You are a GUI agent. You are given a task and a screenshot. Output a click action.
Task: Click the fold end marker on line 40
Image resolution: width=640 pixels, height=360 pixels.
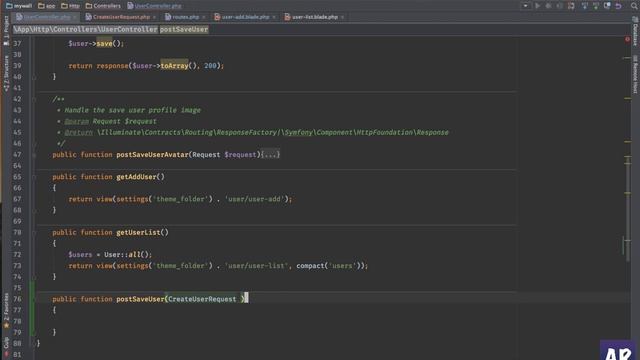[34, 77]
